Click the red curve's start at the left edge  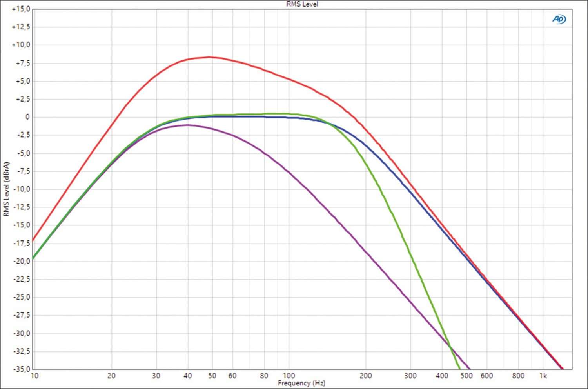point(34,240)
